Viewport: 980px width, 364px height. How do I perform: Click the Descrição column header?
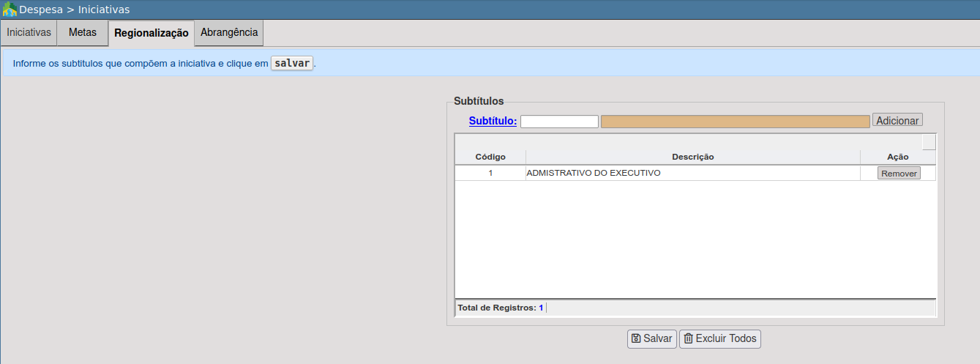(692, 157)
